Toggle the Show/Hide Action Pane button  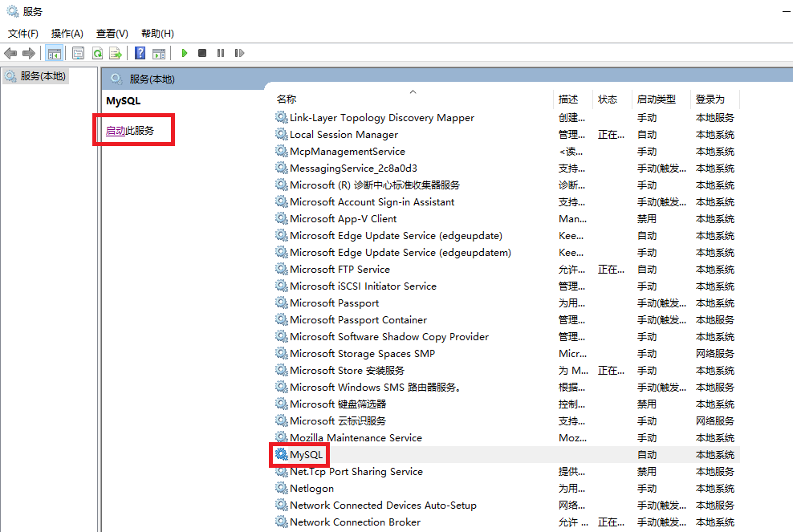[x=159, y=53]
